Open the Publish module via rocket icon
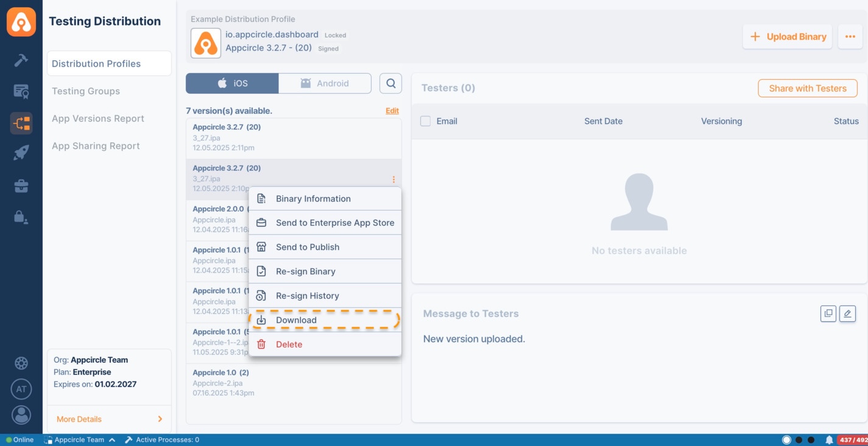 (x=21, y=152)
